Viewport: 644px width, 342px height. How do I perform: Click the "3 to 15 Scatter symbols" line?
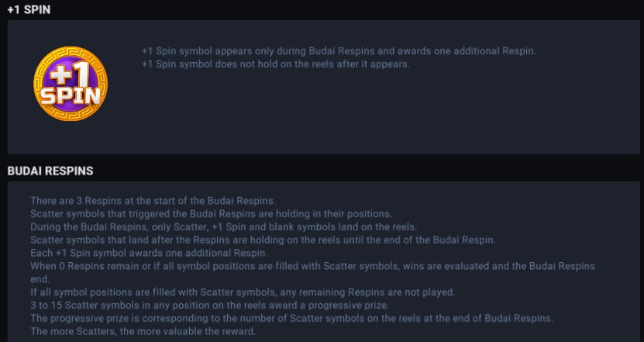[x=210, y=306]
